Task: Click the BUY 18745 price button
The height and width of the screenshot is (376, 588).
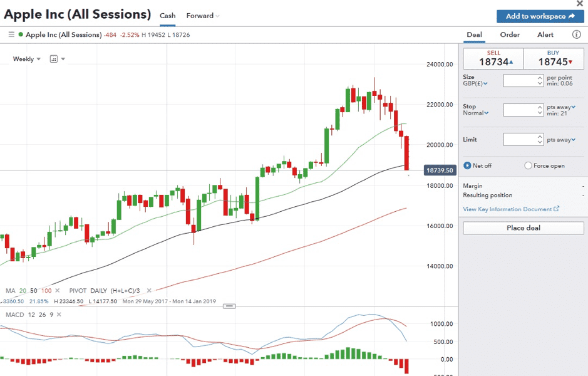Action: point(554,58)
